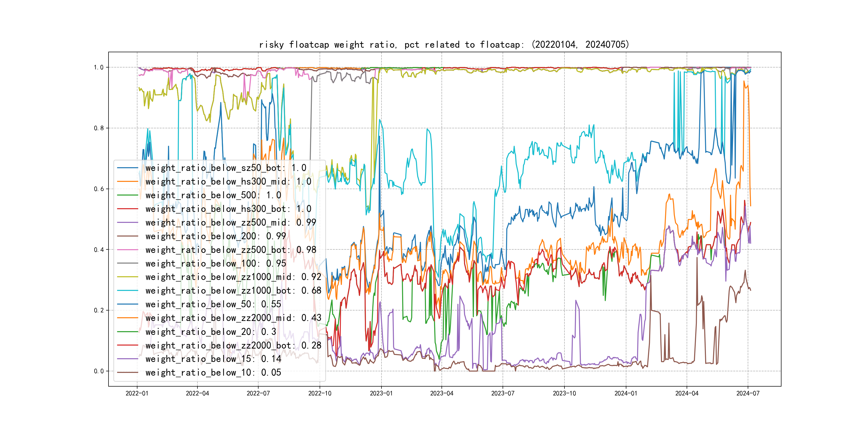
Task: Click cyan line swatch for zz1000_bot
Action: pyautogui.click(x=127, y=290)
